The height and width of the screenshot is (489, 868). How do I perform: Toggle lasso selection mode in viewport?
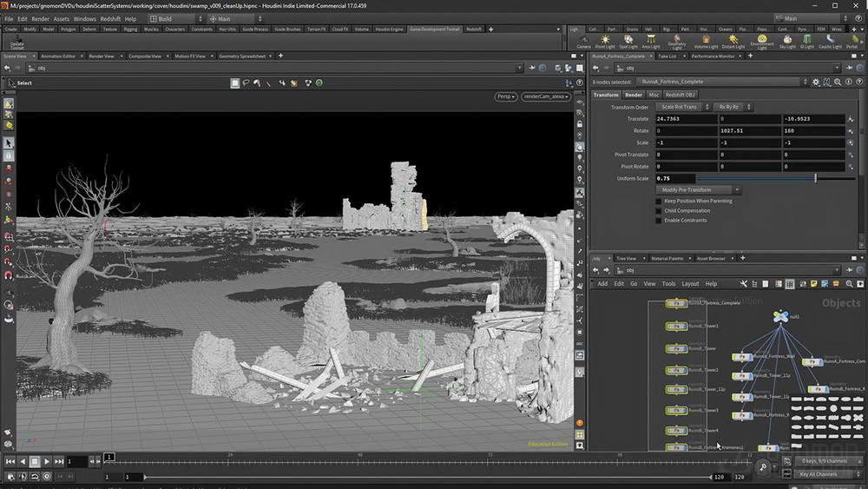click(246, 83)
